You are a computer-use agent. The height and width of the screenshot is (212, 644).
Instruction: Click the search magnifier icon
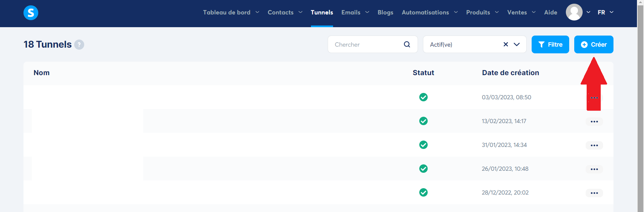(x=407, y=44)
